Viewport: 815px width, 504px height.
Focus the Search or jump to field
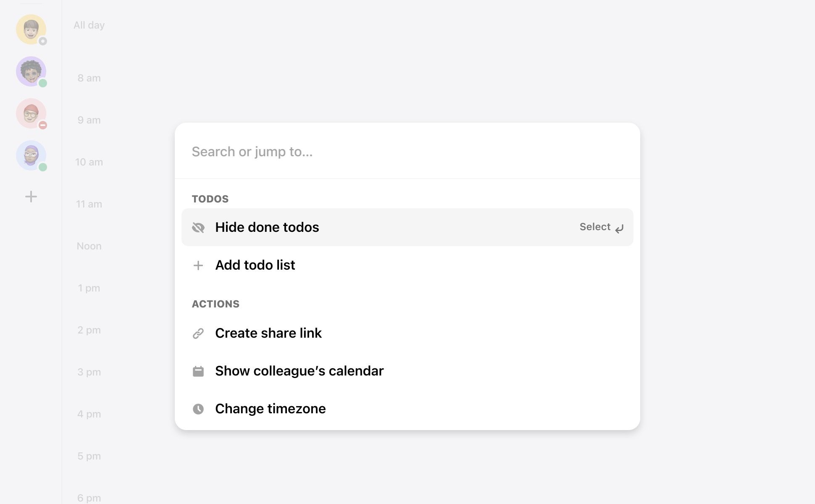[407, 152]
